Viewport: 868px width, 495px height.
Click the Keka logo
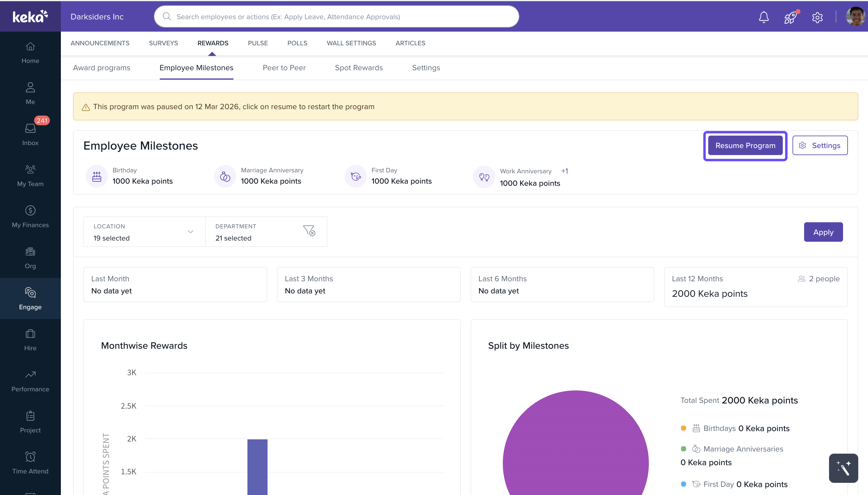(x=30, y=16)
